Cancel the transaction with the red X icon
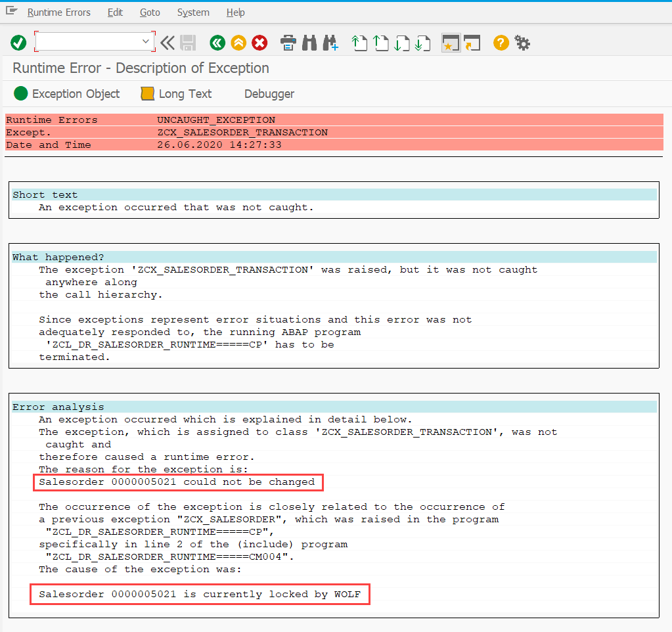 click(259, 43)
